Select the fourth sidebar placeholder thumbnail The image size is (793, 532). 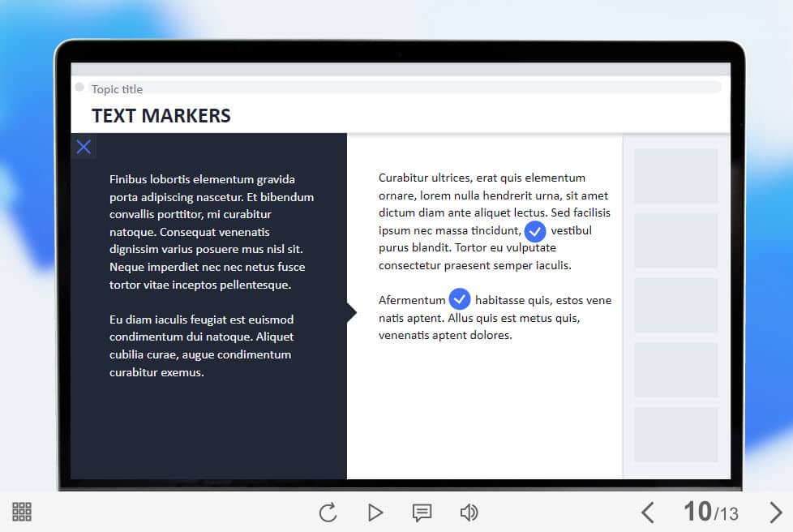pyautogui.click(x=675, y=370)
